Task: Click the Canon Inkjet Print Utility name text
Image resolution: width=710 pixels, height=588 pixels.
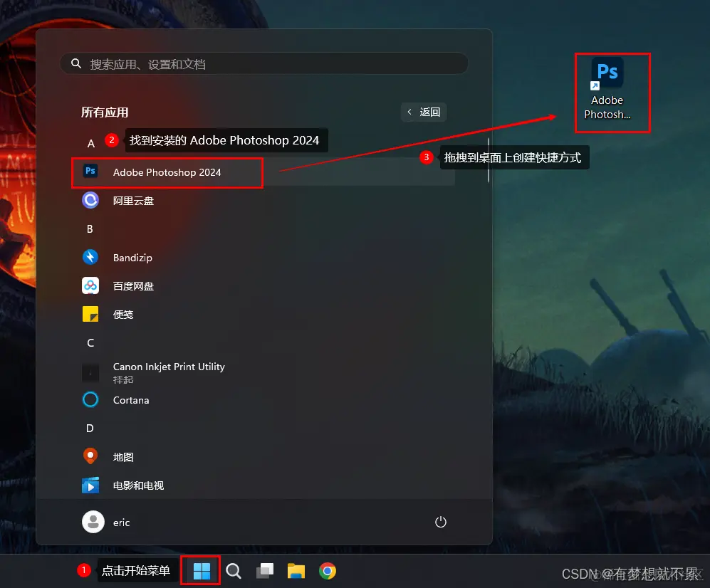Action: coord(169,367)
